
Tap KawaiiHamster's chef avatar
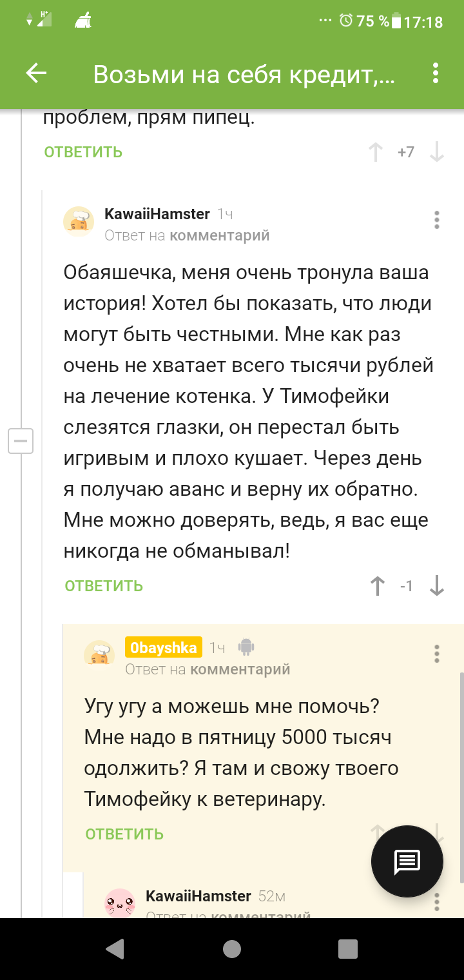[79, 222]
